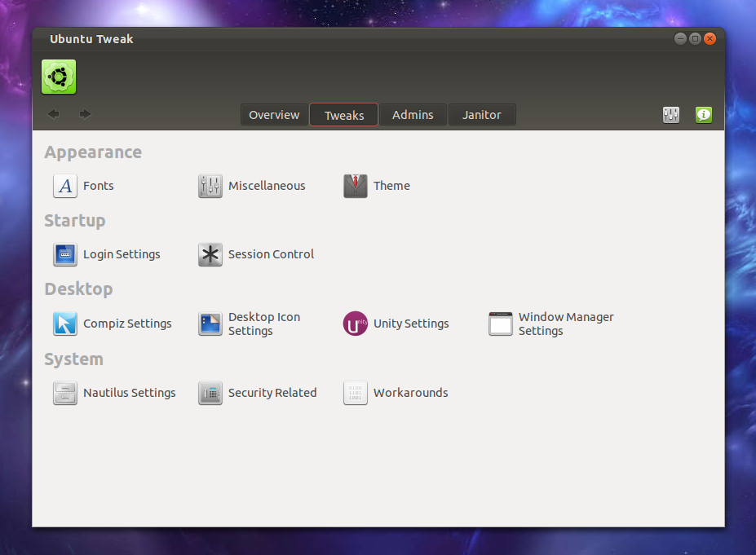756x555 pixels.
Task: Select the Tweaks tab
Action: (x=343, y=114)
